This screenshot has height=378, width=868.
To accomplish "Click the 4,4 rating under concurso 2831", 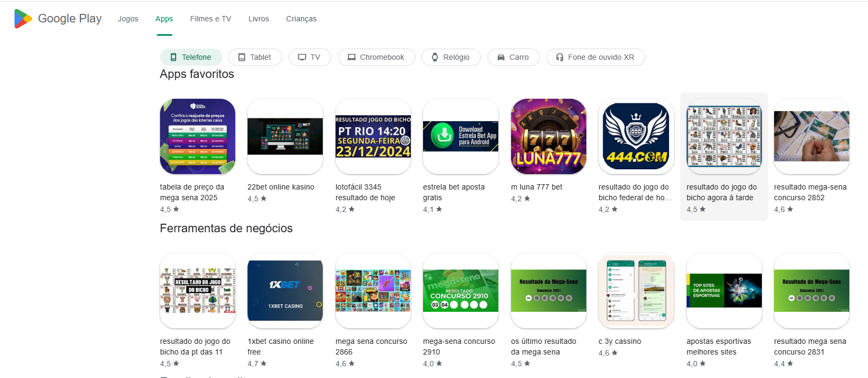I will 784,364.
